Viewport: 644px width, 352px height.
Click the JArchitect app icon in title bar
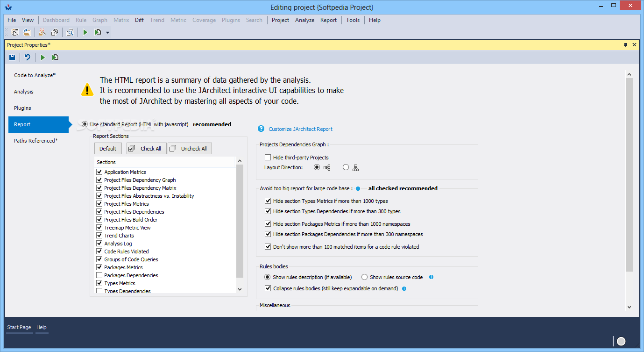click(8, 7)
